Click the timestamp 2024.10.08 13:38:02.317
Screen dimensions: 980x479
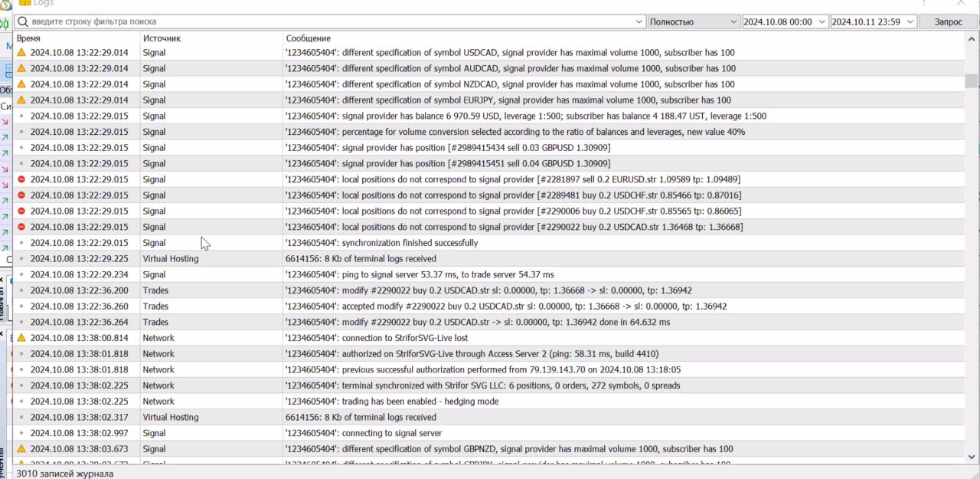pyautogui.click(x=80, y=418)
